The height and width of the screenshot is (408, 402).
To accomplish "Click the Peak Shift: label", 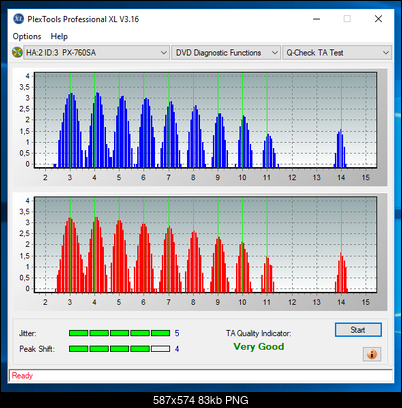I will [x=37, y=349].
